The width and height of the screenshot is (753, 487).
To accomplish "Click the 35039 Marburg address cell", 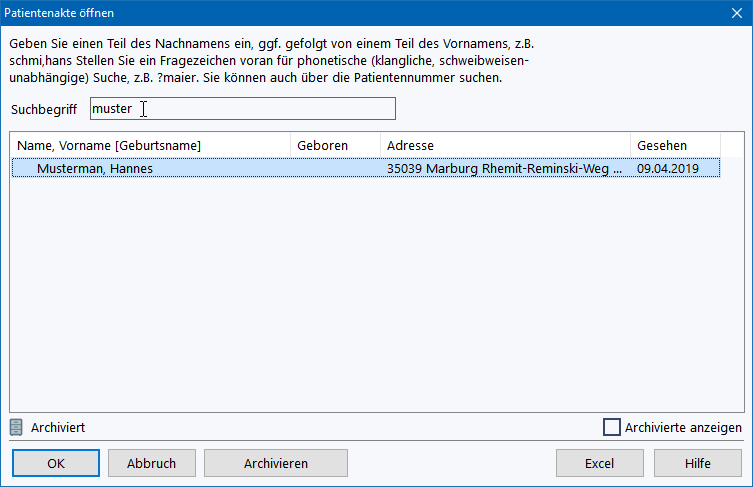I will 504,168.
